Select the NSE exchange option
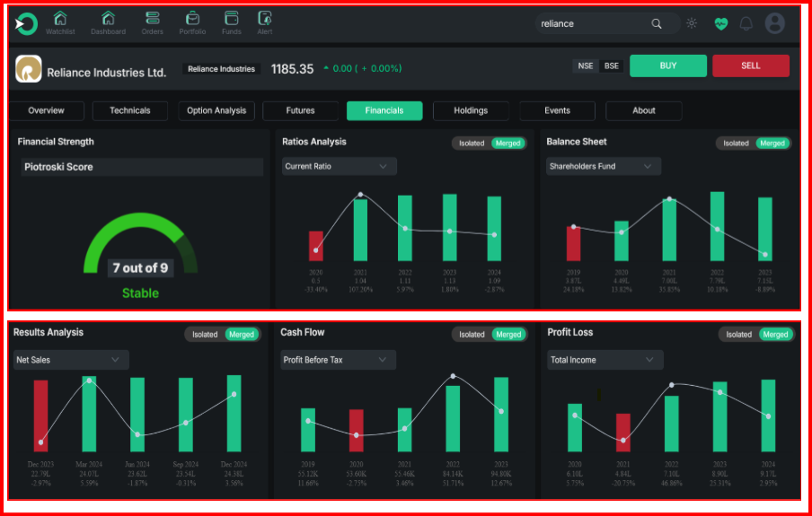812x516 pixels. [586, 66]
